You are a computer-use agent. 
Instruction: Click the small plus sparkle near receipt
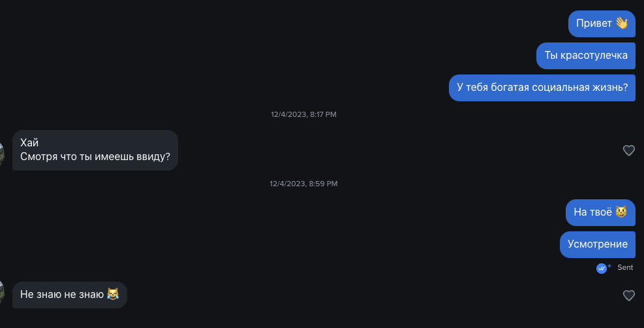[x=609, y=265]
